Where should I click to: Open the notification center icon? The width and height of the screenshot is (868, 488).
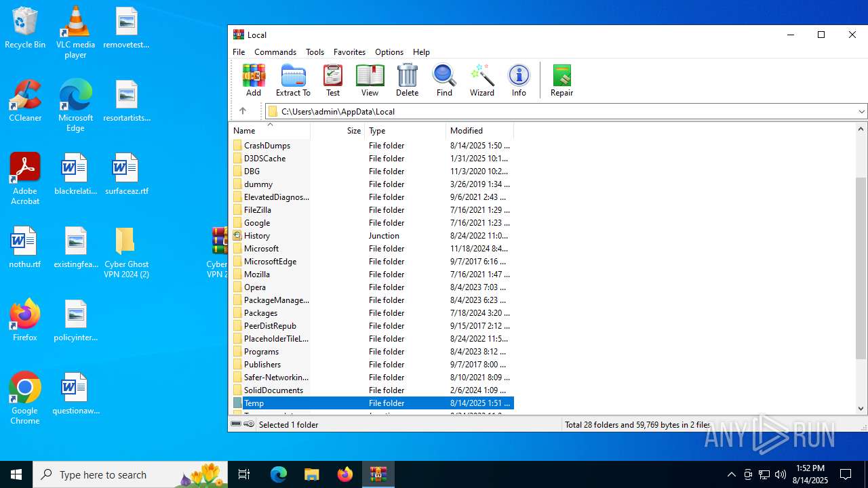tap(846, 474)
